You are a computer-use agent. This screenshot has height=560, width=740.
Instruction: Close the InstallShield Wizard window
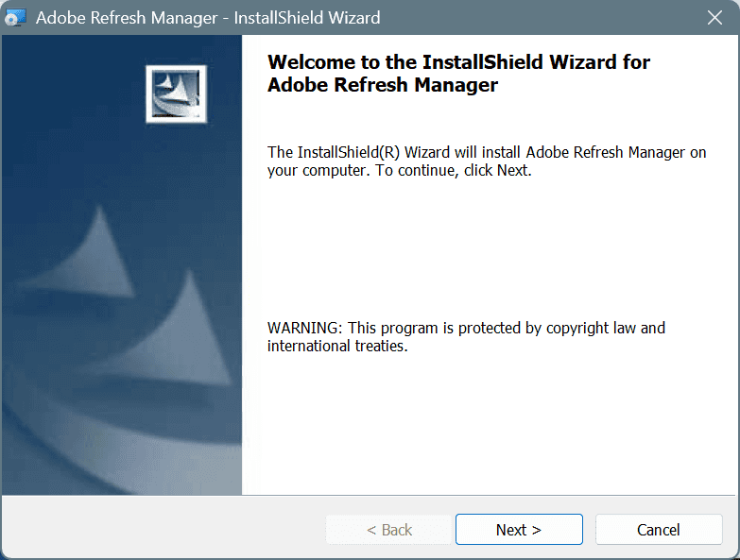click(x=714, y=18)
